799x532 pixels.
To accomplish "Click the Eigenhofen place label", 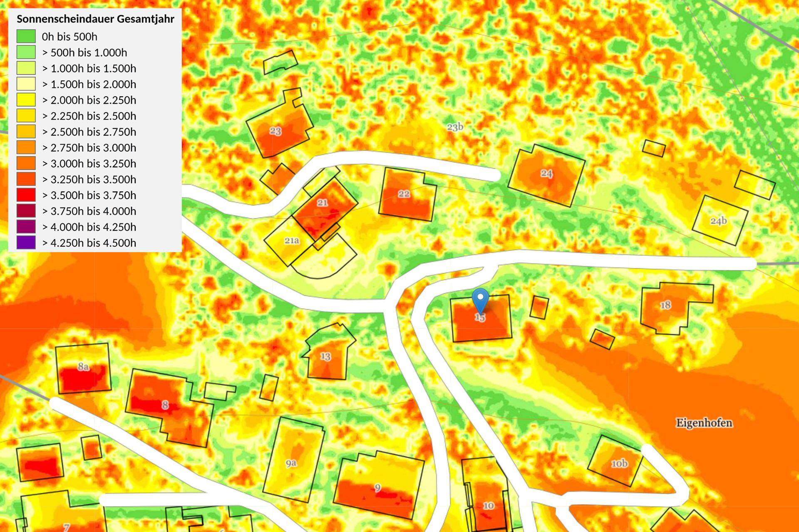I will pyautogui.click(x=704, y=423).
